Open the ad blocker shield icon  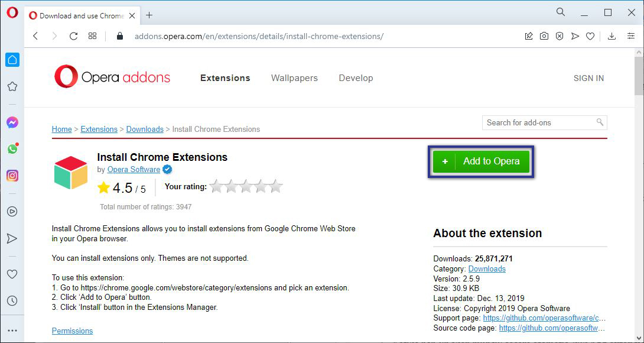(x=560, y=36)
